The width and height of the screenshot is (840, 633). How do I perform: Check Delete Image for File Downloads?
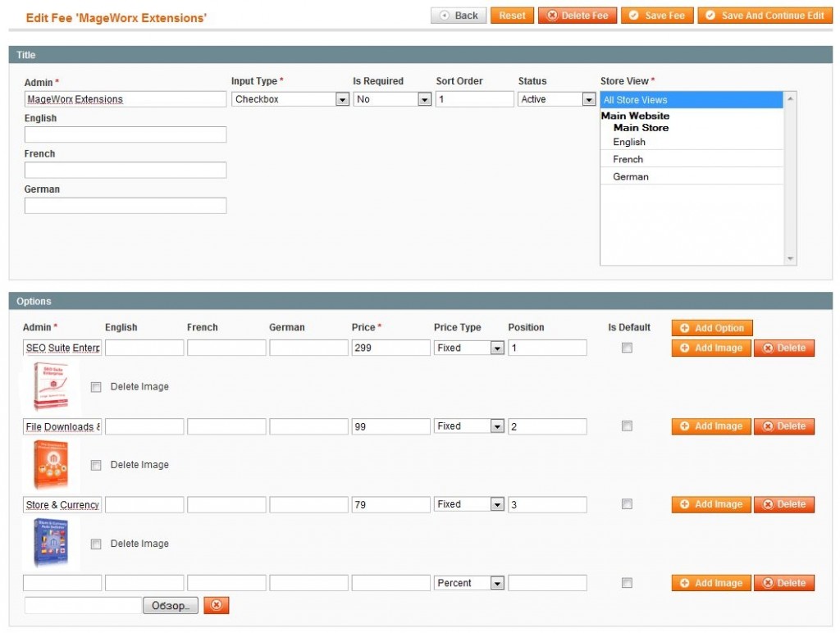pyautogui.click(x=96, y=465)
